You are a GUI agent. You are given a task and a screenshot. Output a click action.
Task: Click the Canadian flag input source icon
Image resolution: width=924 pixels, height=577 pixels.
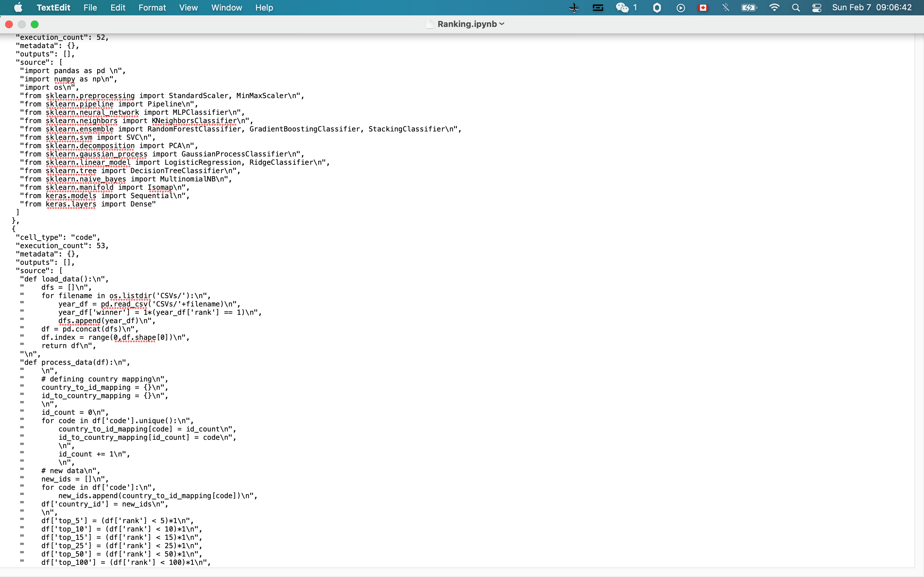tap(703, 8)
